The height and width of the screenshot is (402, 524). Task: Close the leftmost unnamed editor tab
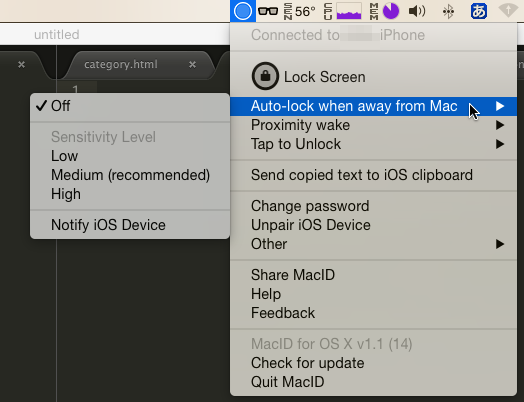coord(21,64)
